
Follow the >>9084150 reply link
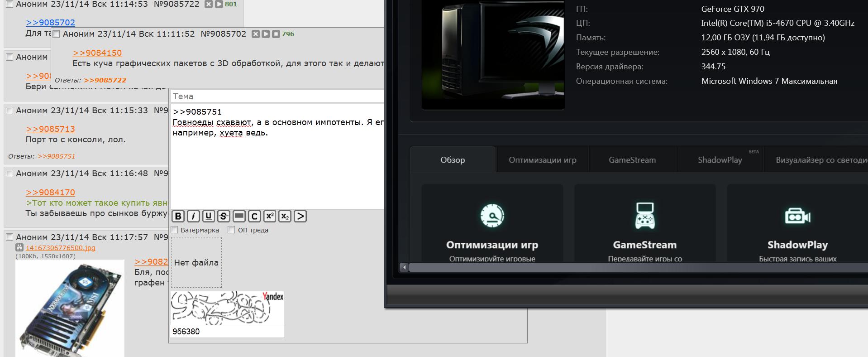(97, 53)
